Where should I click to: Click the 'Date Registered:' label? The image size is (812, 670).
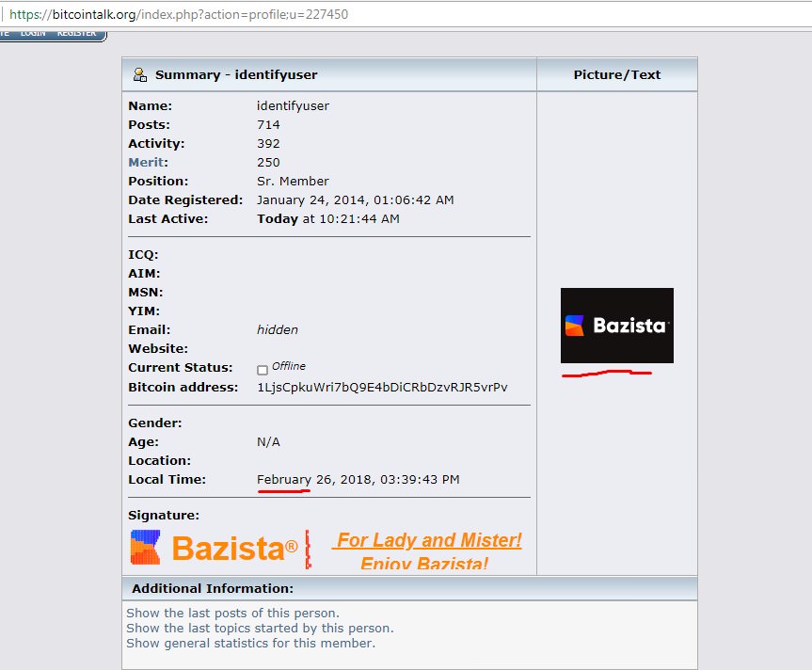(185, 199)
